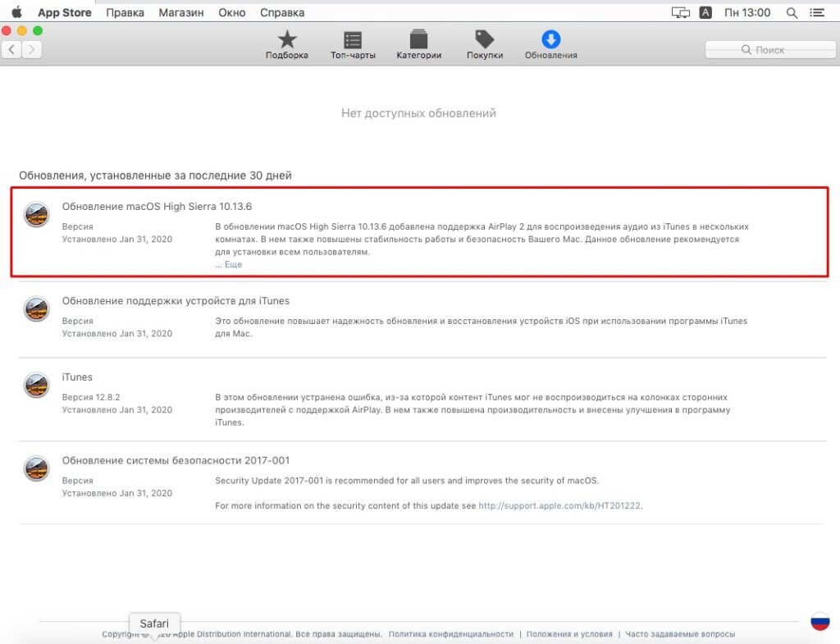Viewport: 840px width, 644px height.
Task: Open Spotlight search magnifier icon
Action: point(792,12)
